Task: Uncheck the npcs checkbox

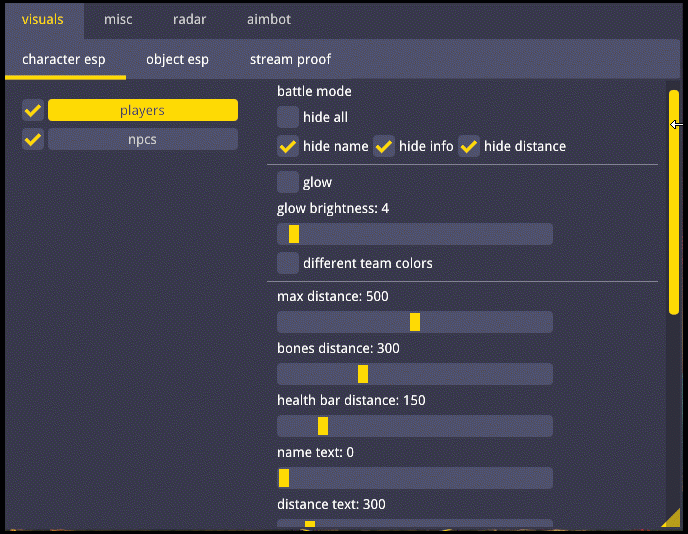Action: tap(33, 140)
